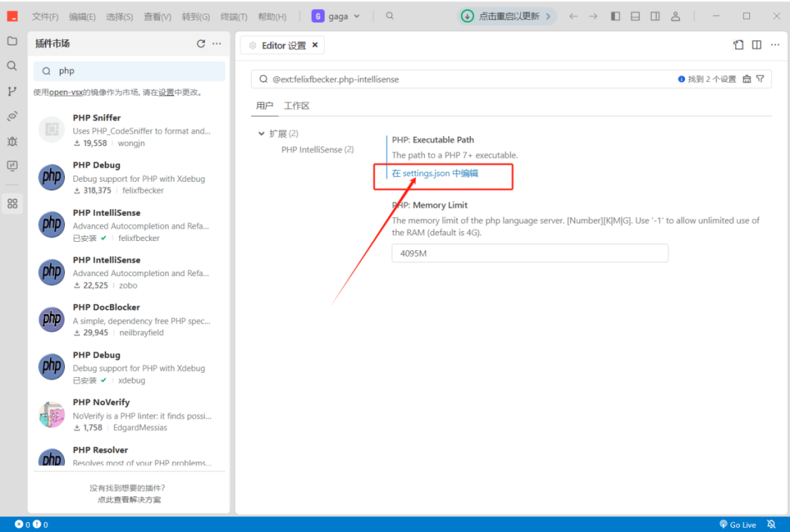The width and height of the screenshot is (790, 532).
Task: Click 点击重启以更新 button
Action: pos(509,16)
